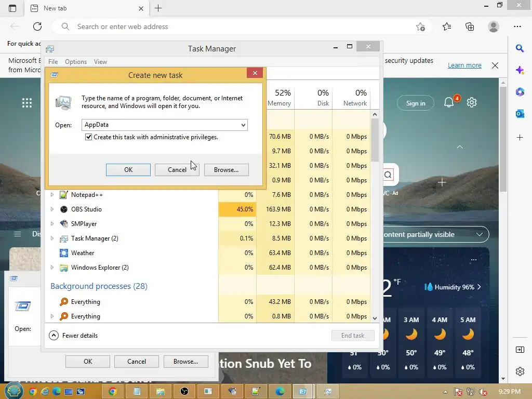Expand the SMPlayer process row
The height and width of the screenshot is (399, 532).
[52, 224]
